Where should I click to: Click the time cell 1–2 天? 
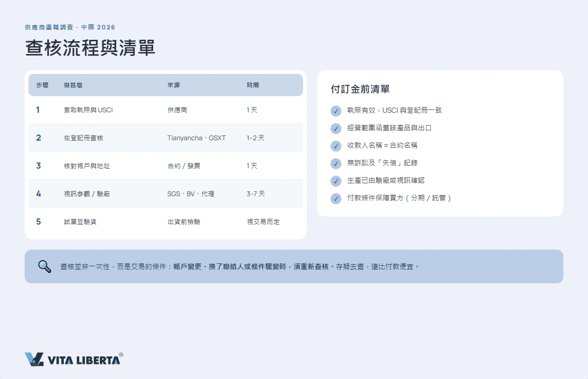pos(256,138)
